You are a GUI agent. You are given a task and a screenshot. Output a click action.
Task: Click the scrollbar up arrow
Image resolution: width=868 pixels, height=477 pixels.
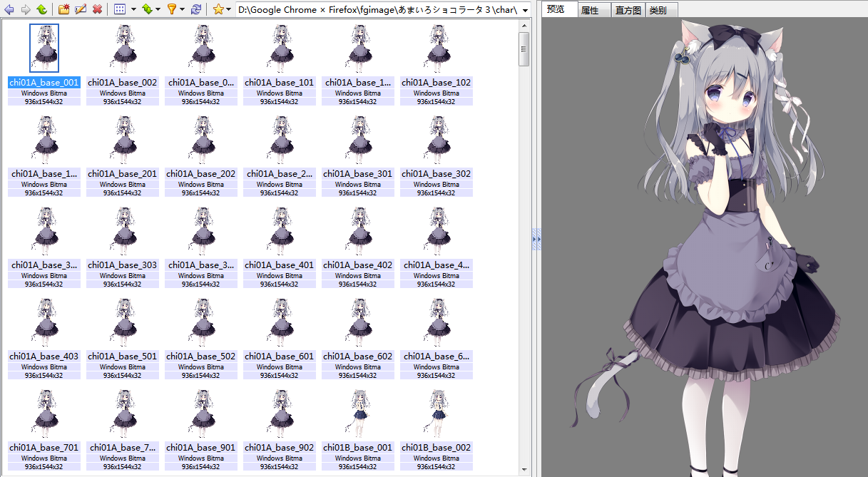click(524, 25)
